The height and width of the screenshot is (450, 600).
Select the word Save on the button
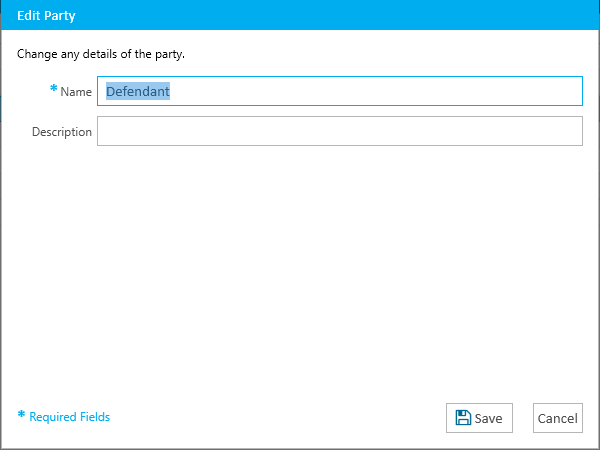tap(488, 418)
